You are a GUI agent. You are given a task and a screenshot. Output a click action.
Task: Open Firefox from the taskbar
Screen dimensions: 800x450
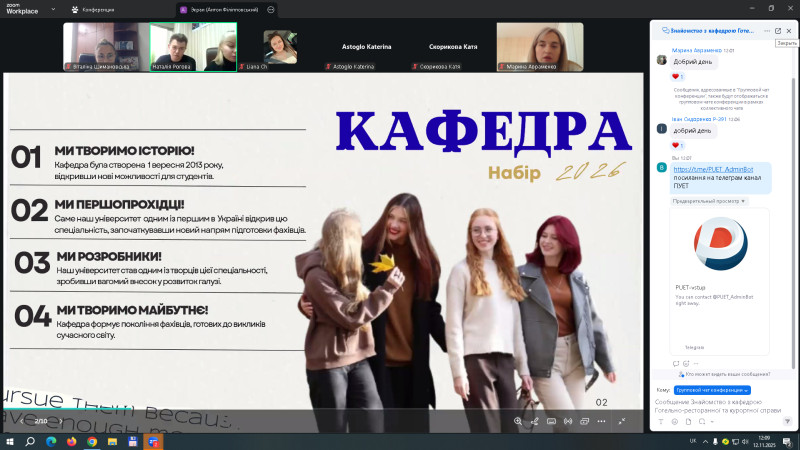point(71,441)
